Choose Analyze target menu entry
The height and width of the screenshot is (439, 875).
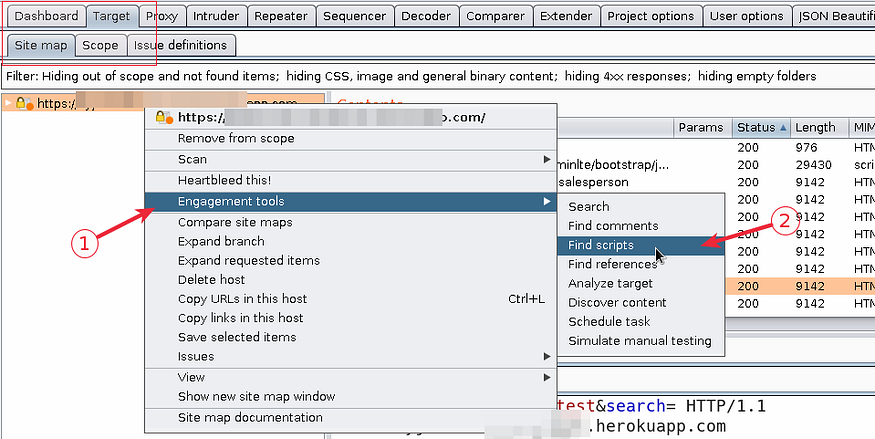610,283
